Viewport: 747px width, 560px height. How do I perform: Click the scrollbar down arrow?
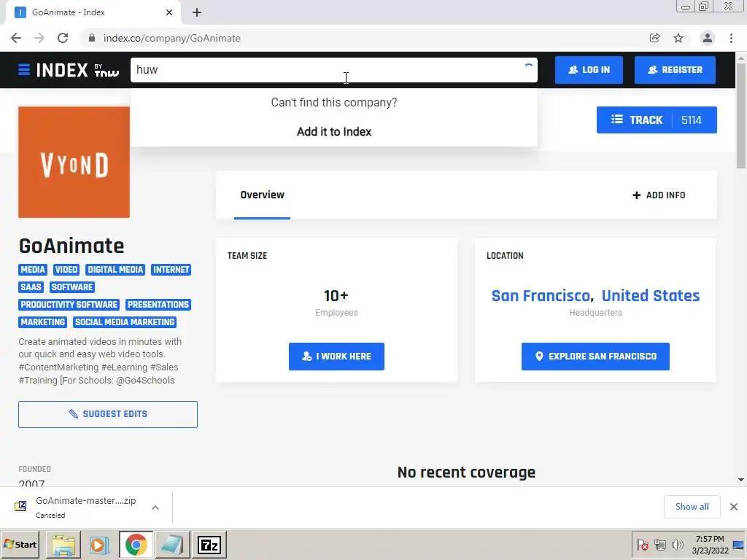[x=741, y=480]
